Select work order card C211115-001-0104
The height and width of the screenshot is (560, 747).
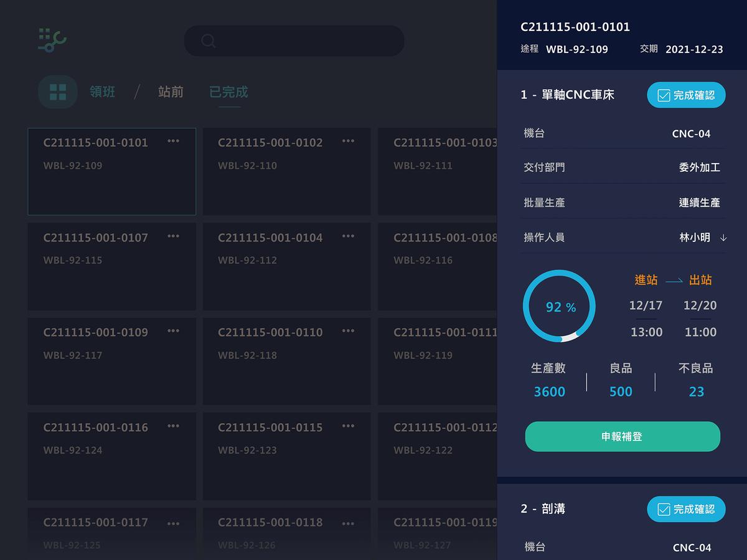point(286,266)
